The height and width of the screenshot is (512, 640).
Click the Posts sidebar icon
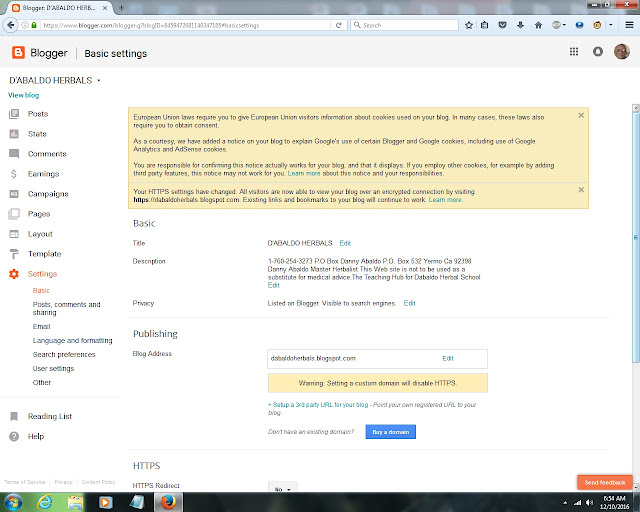click(x=14, y=114)
